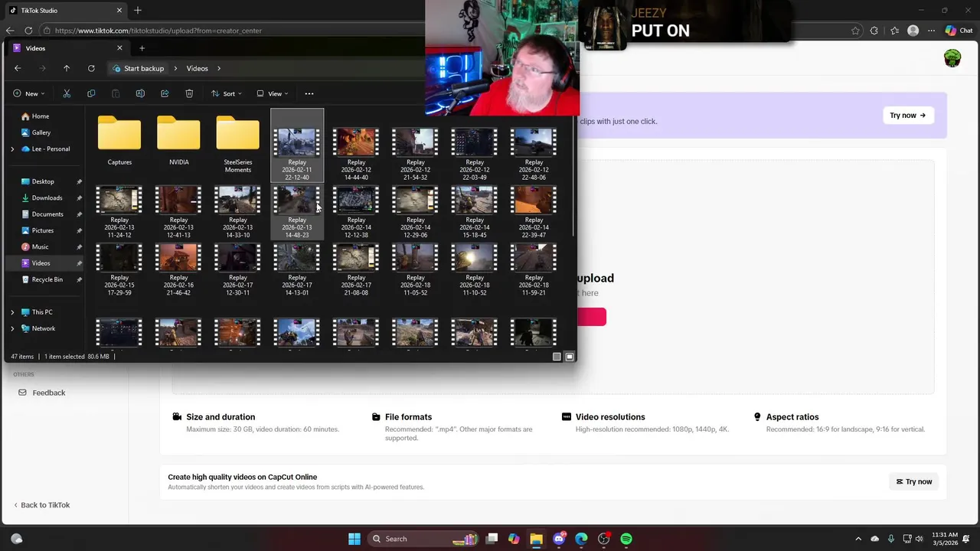Open Task View on taskbar

[x=492, y=539]
